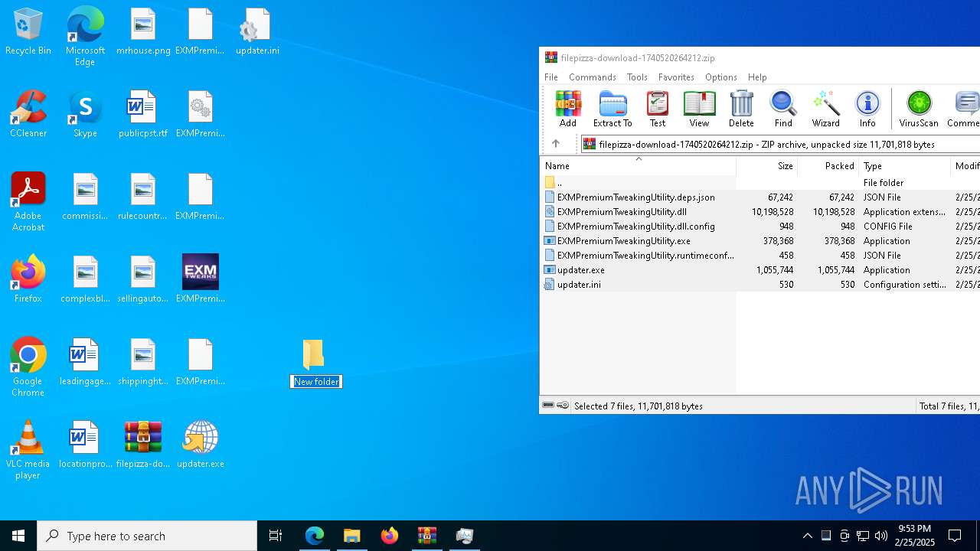Viewport: 980px width, 551px height.
Task: Click the Delete trash icon in WinRAR
Action: [x=741, y=109]
